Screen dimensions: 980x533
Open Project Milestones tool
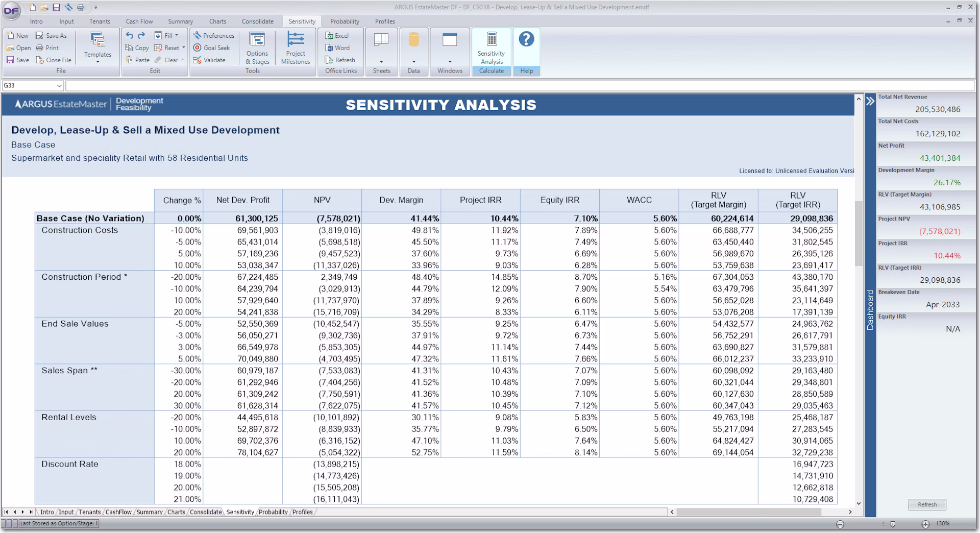click(x=295, y=47)
